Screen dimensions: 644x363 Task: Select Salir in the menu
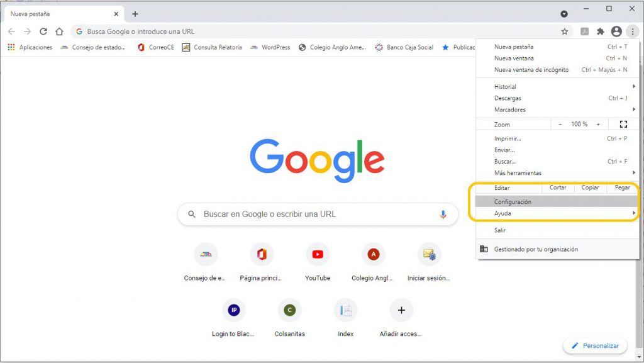pos(557,230)
